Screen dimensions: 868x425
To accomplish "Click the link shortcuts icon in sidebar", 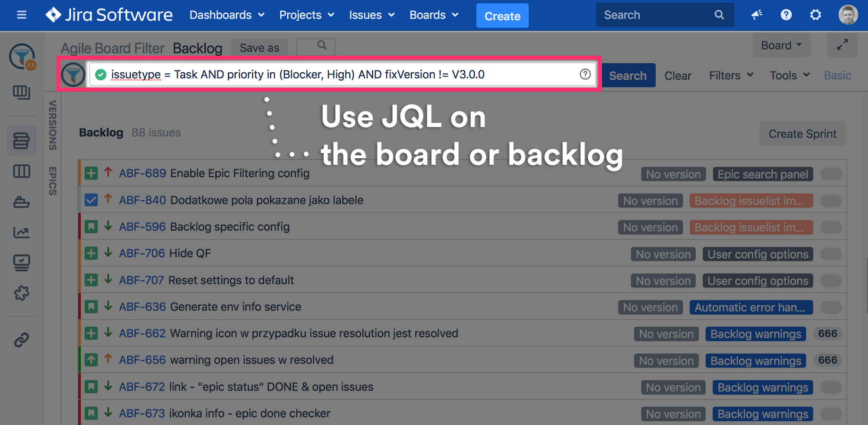I will tap(22, 340).
